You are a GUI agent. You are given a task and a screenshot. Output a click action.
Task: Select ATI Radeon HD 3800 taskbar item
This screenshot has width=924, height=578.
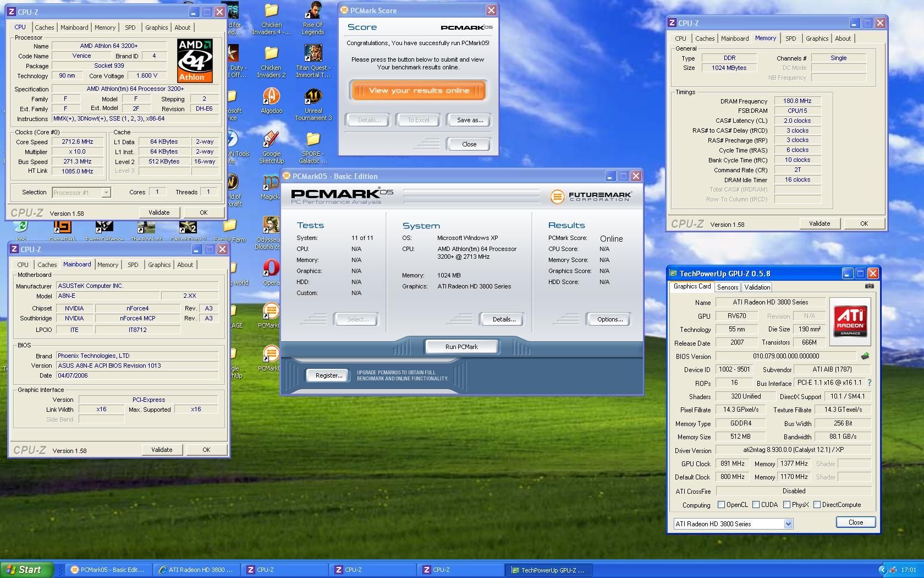(197, 570)
